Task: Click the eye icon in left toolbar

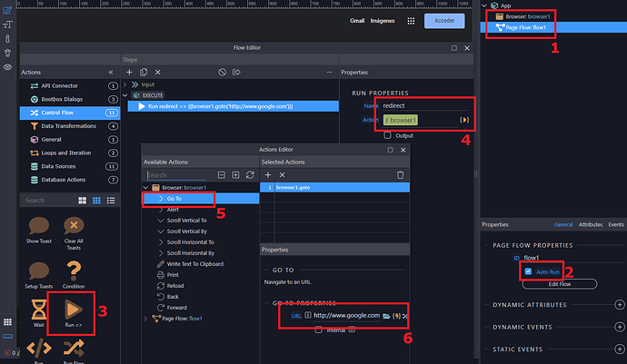Action: (x=7, y=67)
